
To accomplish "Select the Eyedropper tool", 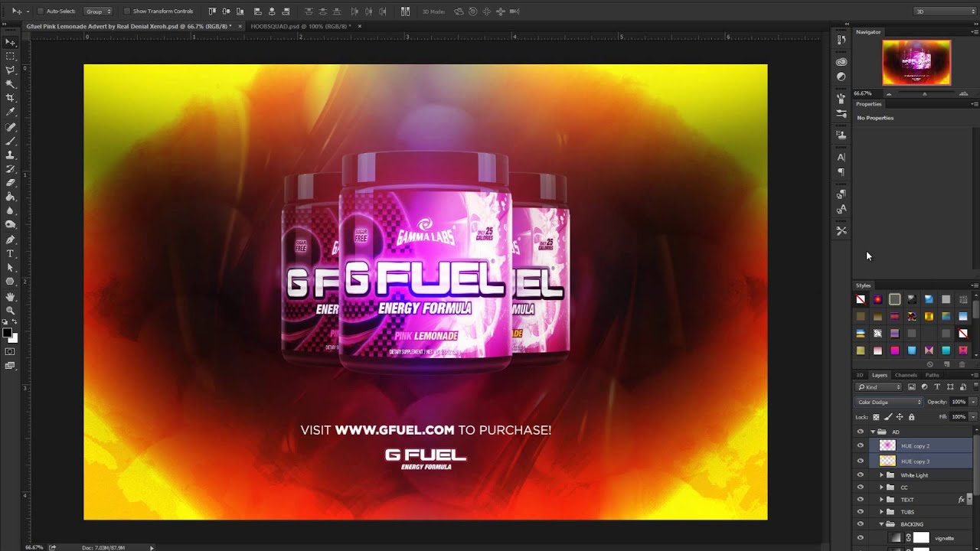I will [11, 112].
